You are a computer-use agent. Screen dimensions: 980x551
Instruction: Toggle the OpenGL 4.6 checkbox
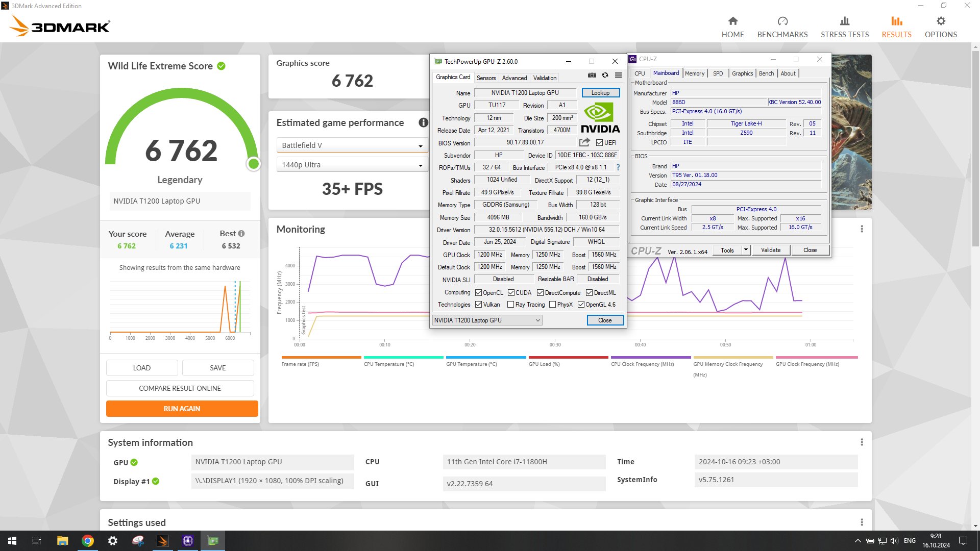coord(581,305)
